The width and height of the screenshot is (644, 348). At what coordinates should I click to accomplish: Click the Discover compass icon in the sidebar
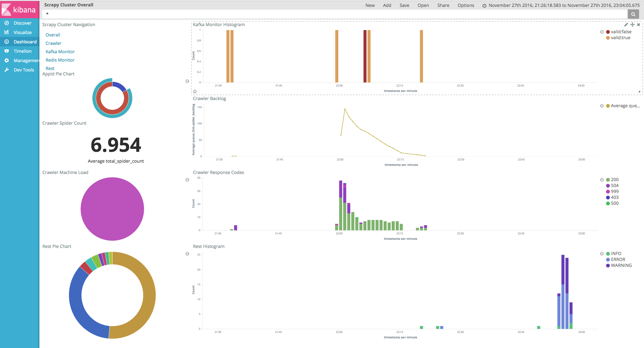tap(7, 23)
